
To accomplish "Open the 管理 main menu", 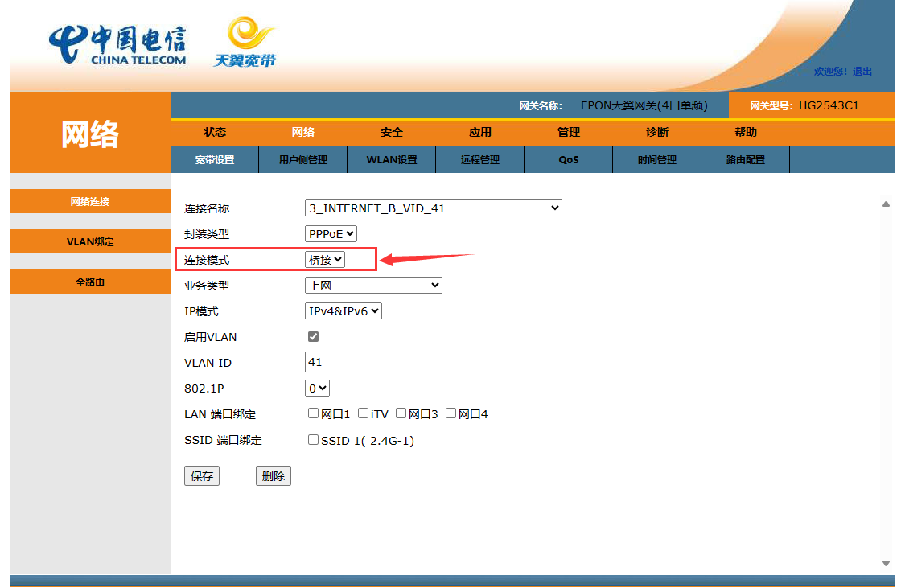I will coord(569,132).
